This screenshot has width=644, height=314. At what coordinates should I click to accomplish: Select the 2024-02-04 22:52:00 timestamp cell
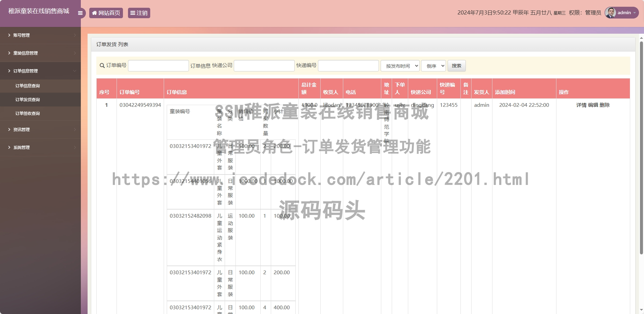524,105
